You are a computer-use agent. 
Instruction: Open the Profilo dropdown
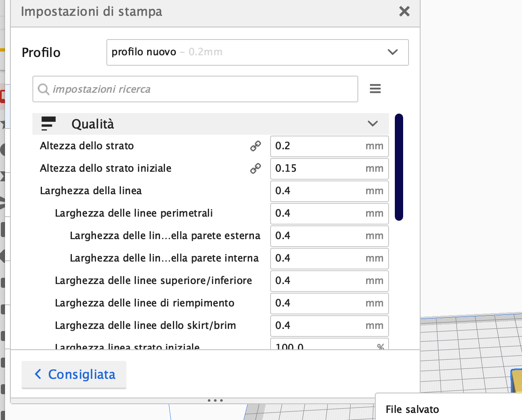[258, 52]
